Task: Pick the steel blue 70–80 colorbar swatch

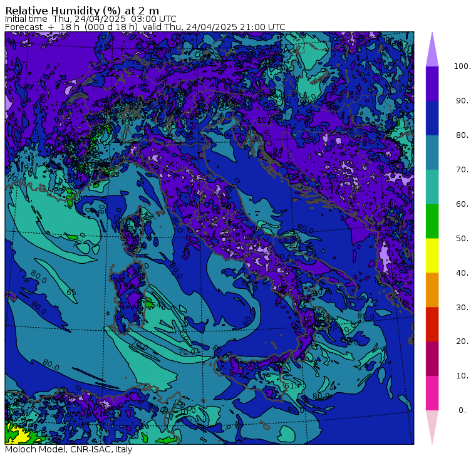Action: click(x=432, y=152)
